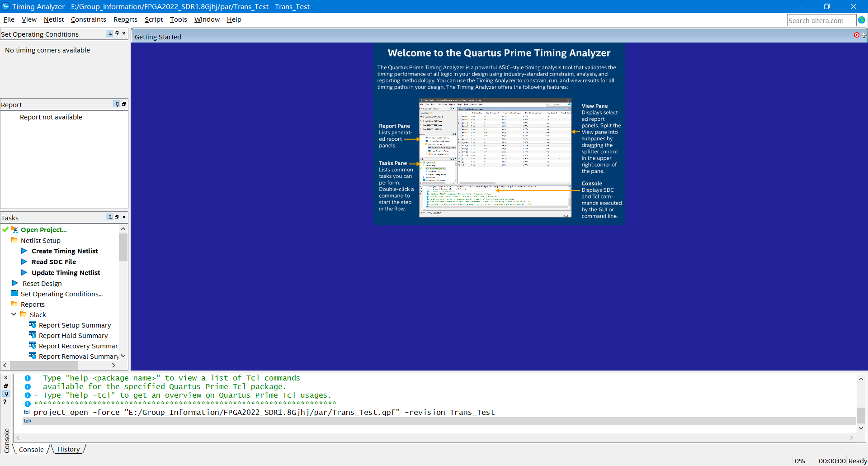Image resolution: width=868 pixels, height=466 pixels.
Task: Switch to the History tab
Action: click(69, 449)
